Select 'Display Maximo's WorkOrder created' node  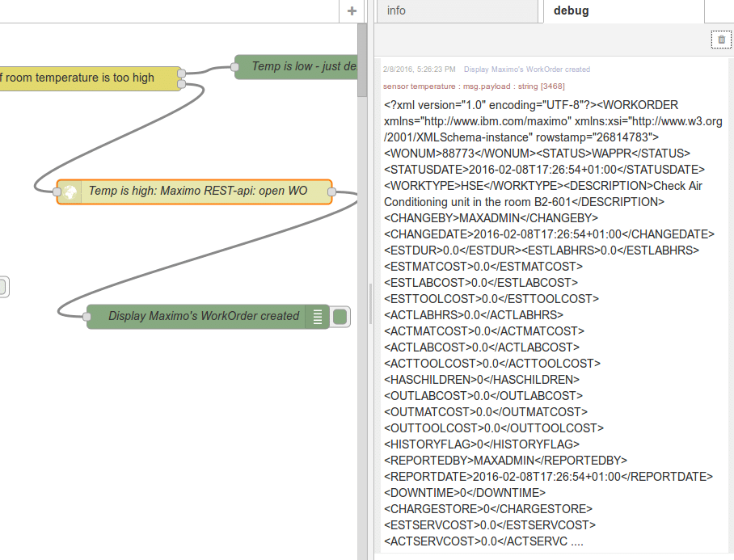pos(208,317)
